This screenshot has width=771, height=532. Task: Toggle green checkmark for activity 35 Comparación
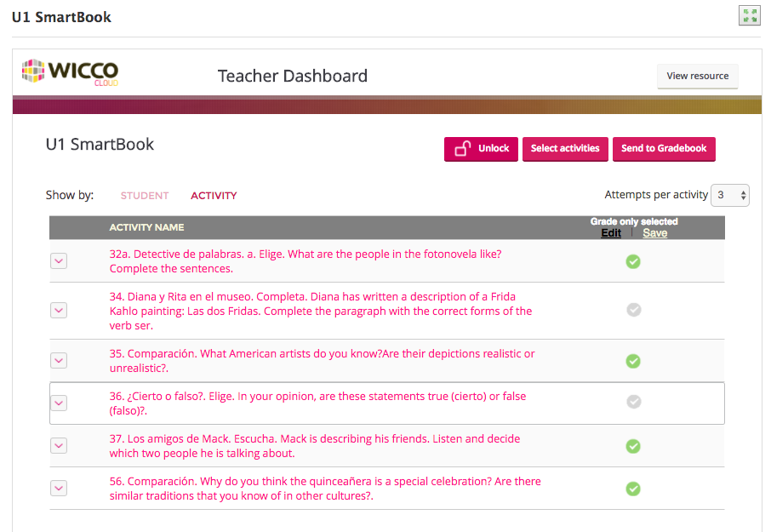click(x=633, y=361)
